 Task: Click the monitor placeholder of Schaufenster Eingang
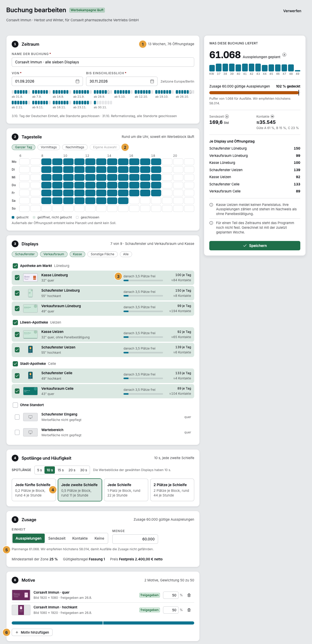coord(30,417)
